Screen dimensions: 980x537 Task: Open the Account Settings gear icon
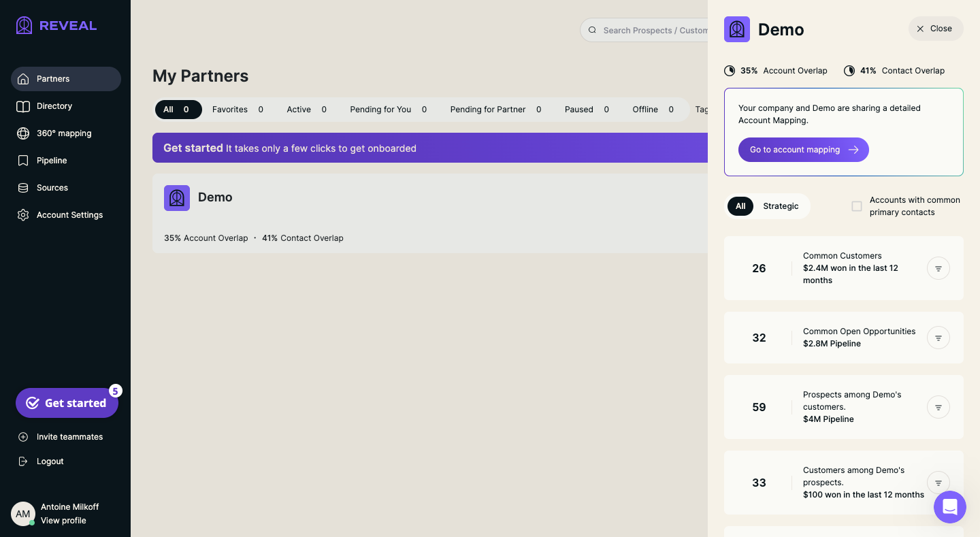pos(23,215)
